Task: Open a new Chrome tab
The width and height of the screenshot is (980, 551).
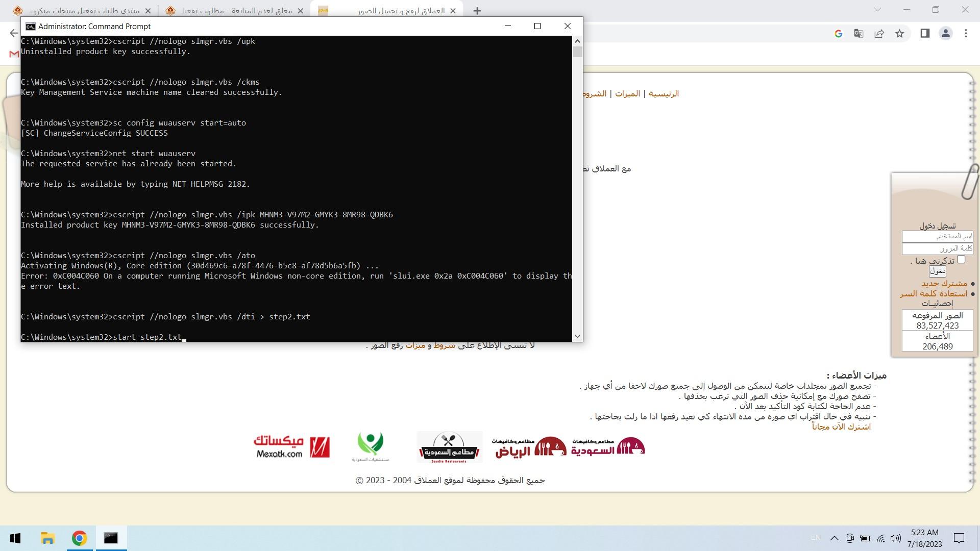Action: pos(477,11)
